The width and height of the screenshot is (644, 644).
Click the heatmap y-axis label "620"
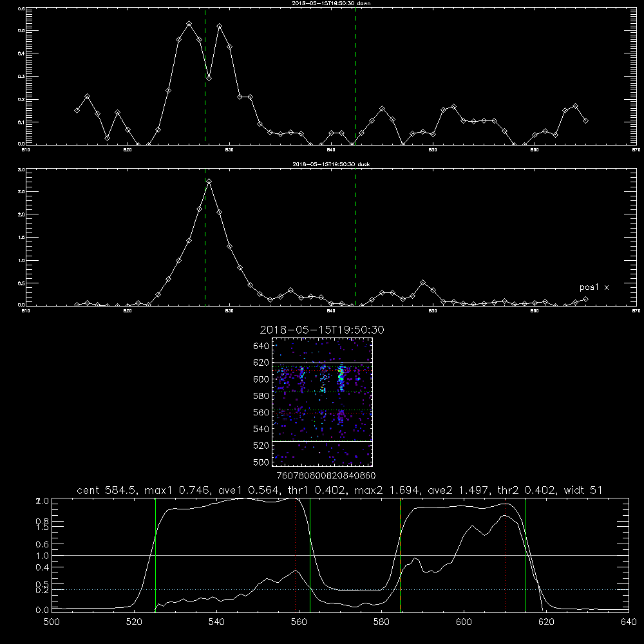coord(261,363)
